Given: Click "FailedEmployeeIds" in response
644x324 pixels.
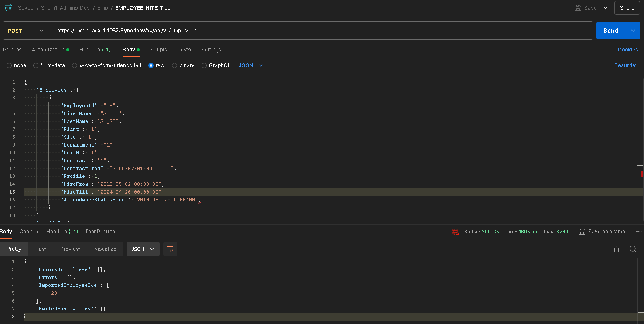Looking at the screenshot, I should tap(65, 309).
